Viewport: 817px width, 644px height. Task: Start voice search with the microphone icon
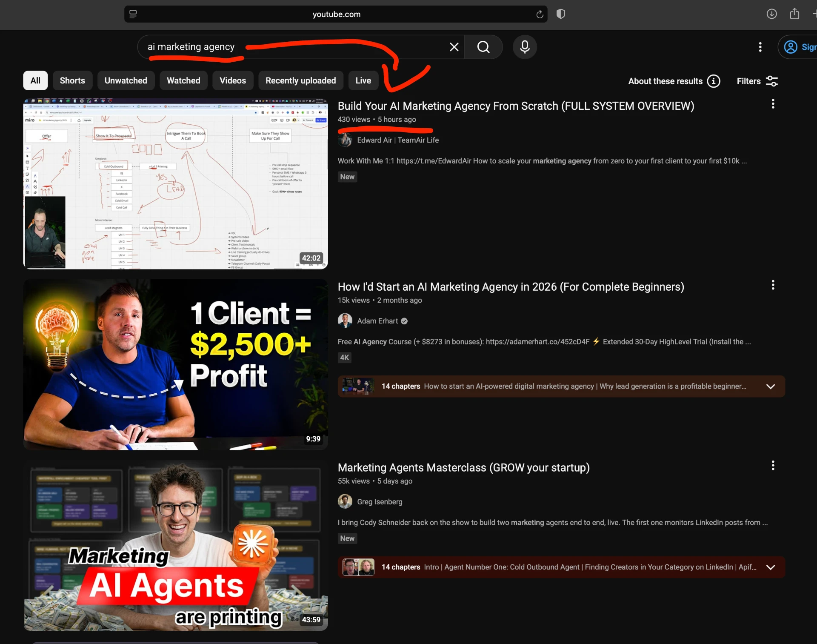[525, 47]
